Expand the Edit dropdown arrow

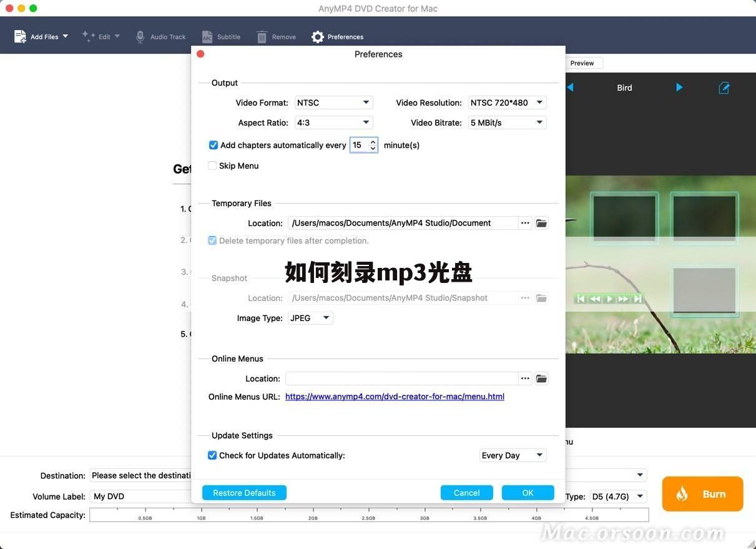117,36
